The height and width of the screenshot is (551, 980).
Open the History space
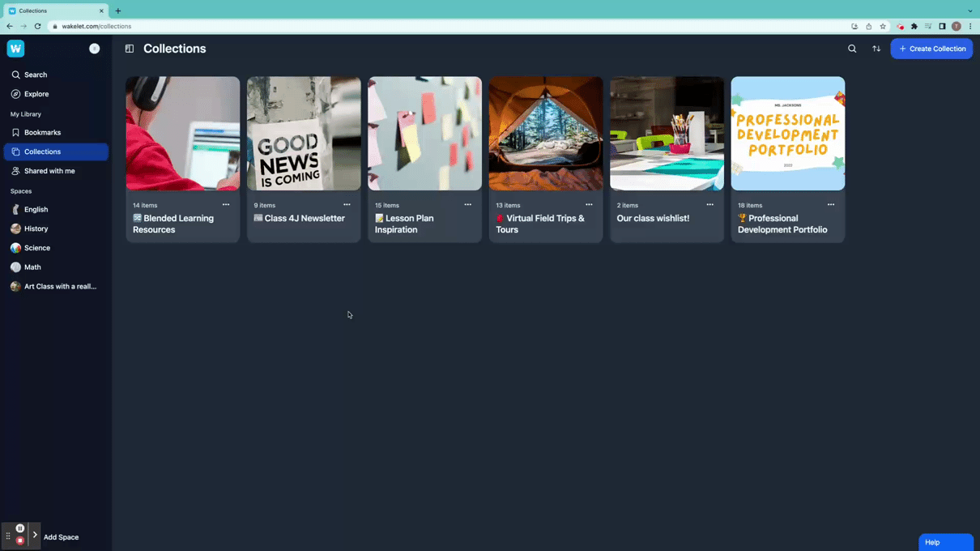click(36, 229)
